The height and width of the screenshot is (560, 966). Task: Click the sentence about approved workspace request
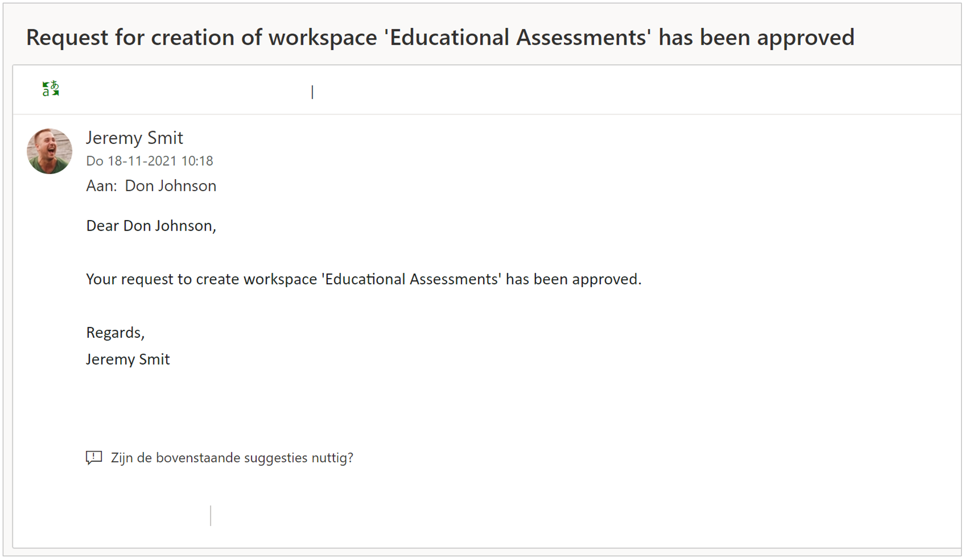[364, 279]
